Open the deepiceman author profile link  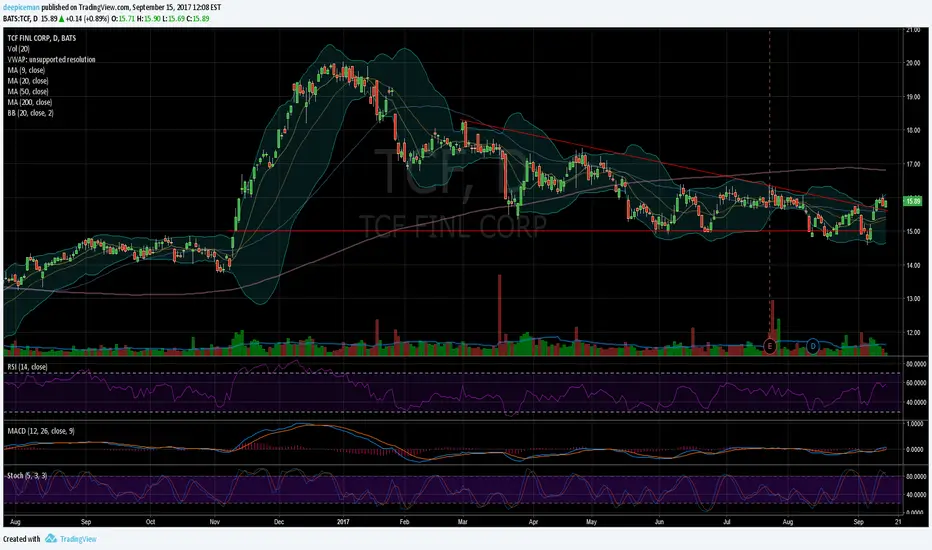pos(21,8)
